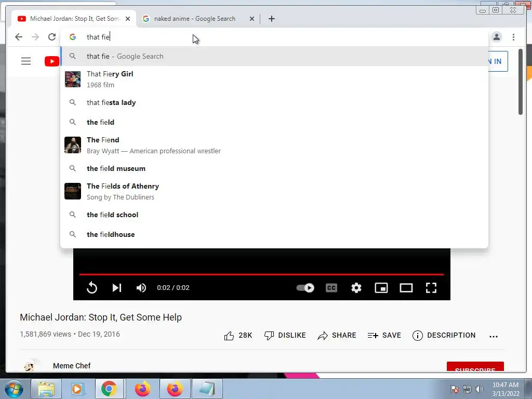532x399 pixels.
Task: Click SAVE to playlist button
Action: (384, 336)
